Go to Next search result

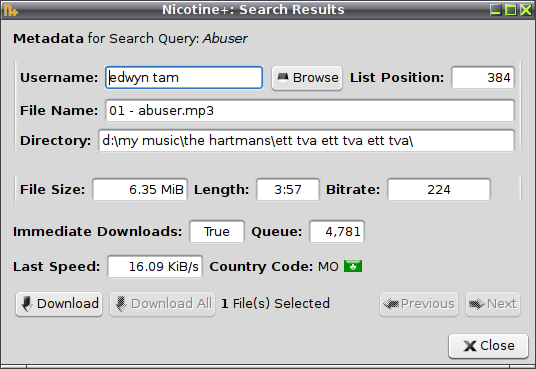tap(493, 304)
